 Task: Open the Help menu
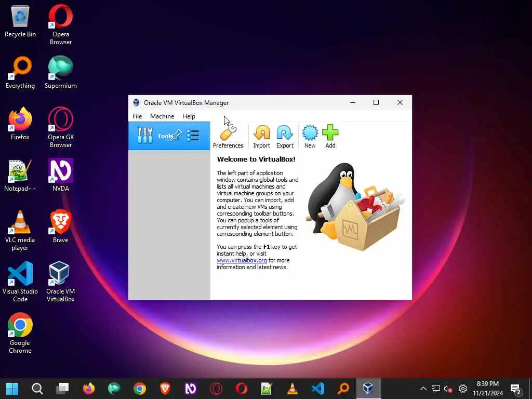click(189, 116)
